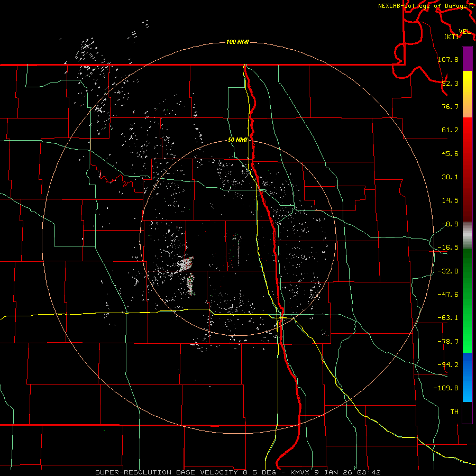Select the 45.6 velocity scale value
This screenshot has width=476, height=476.
(450, 153)
